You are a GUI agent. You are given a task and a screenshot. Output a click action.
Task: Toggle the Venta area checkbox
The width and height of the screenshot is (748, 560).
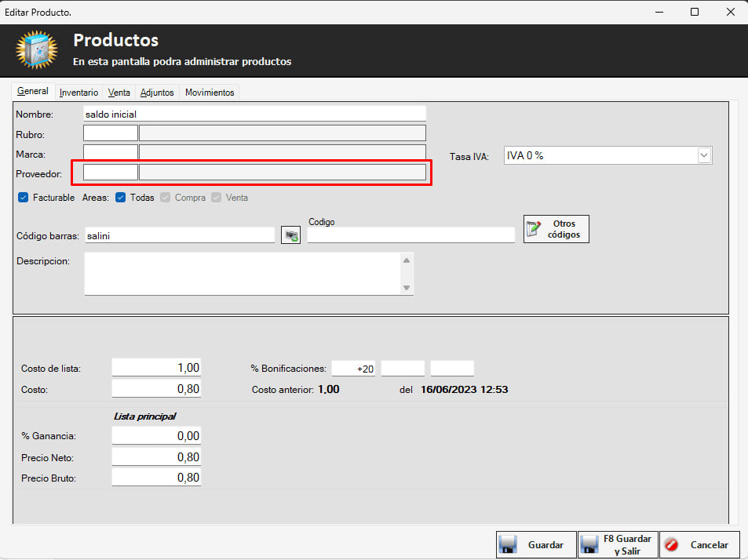click(217, 198)
